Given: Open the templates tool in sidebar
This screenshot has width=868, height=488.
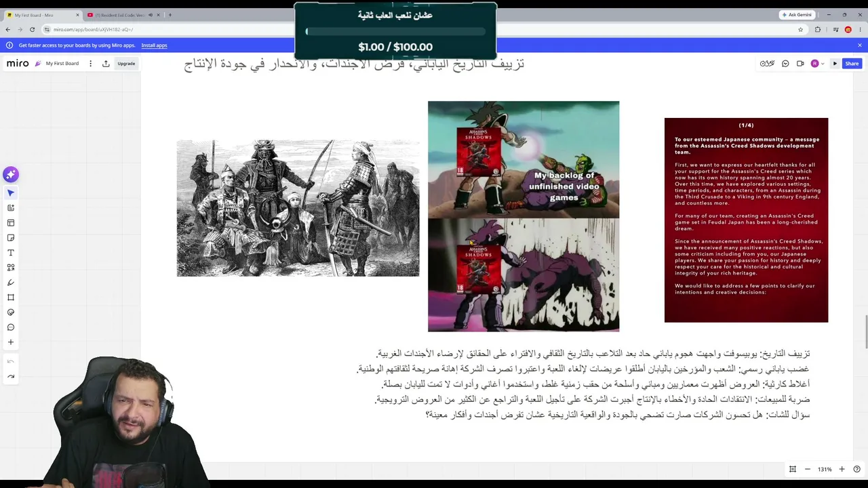Looking at the screenshot, I should coord(11,223).
